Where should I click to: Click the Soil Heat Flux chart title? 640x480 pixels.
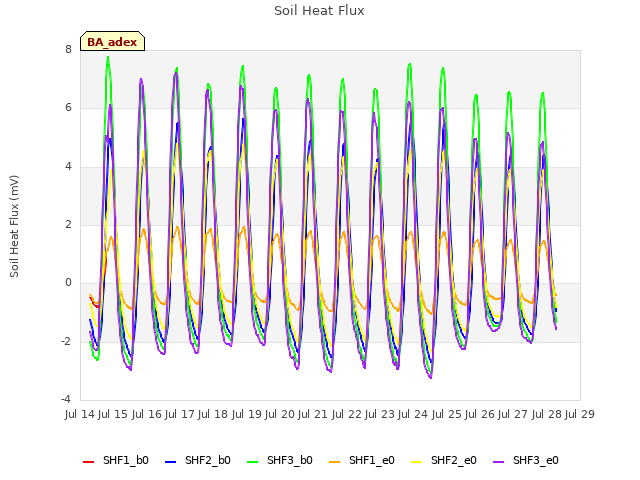pos(319,11)
